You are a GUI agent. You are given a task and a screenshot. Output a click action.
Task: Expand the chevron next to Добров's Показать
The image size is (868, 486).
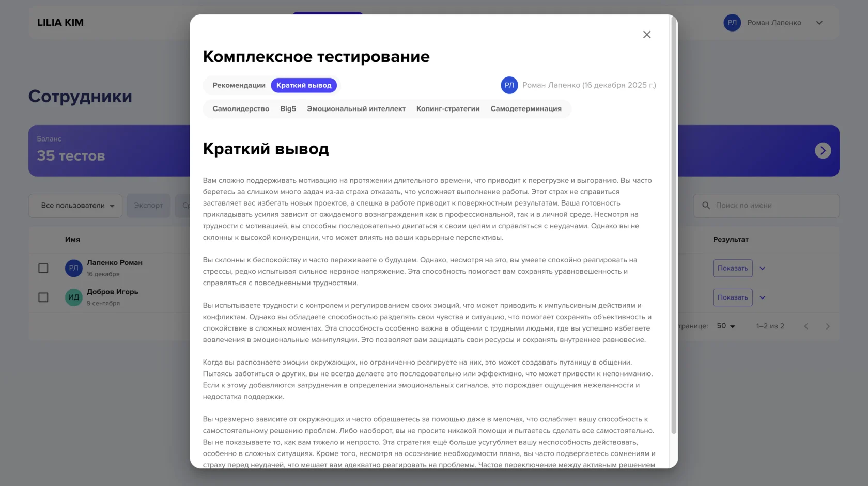pyautogui.click(x=763, y=297)
